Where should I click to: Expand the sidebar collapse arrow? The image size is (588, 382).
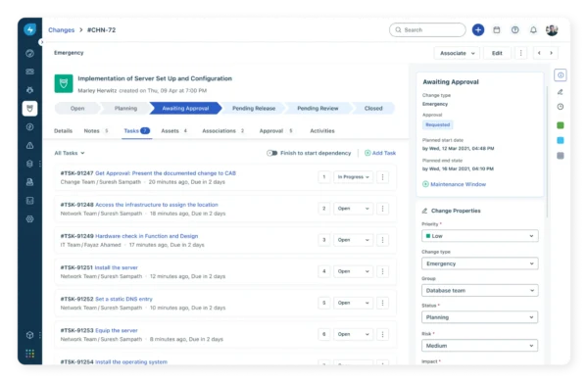[41, 42]
